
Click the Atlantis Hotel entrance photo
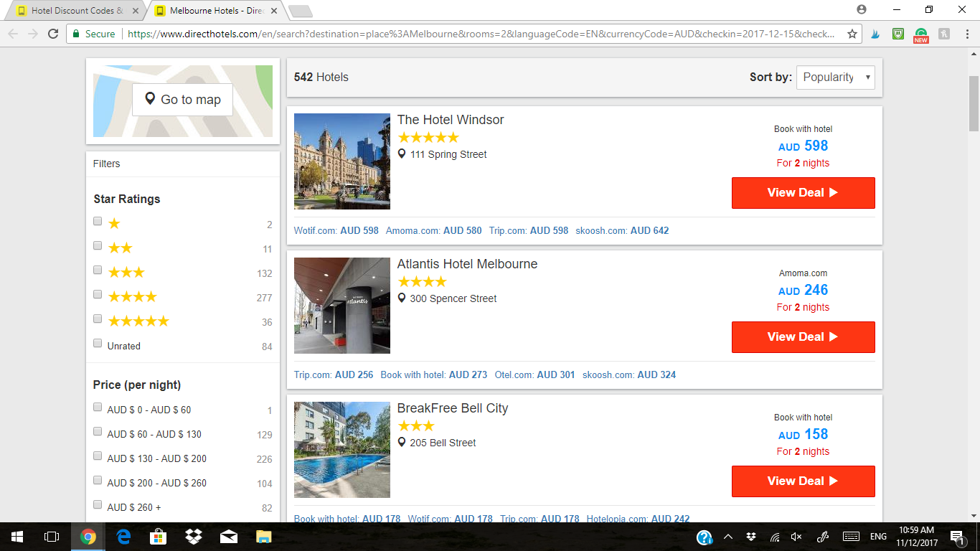(x=342, y=306)
